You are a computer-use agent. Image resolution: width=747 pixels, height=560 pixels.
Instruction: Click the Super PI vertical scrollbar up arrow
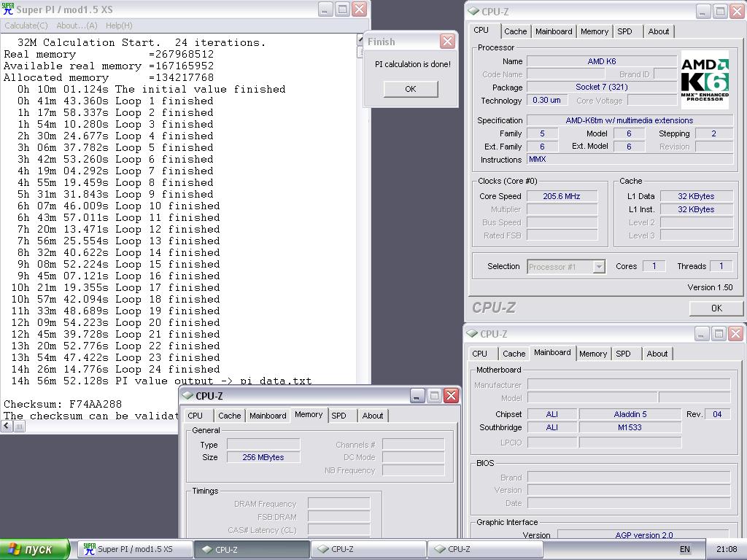pyautogui.click(x=360, y=40)
